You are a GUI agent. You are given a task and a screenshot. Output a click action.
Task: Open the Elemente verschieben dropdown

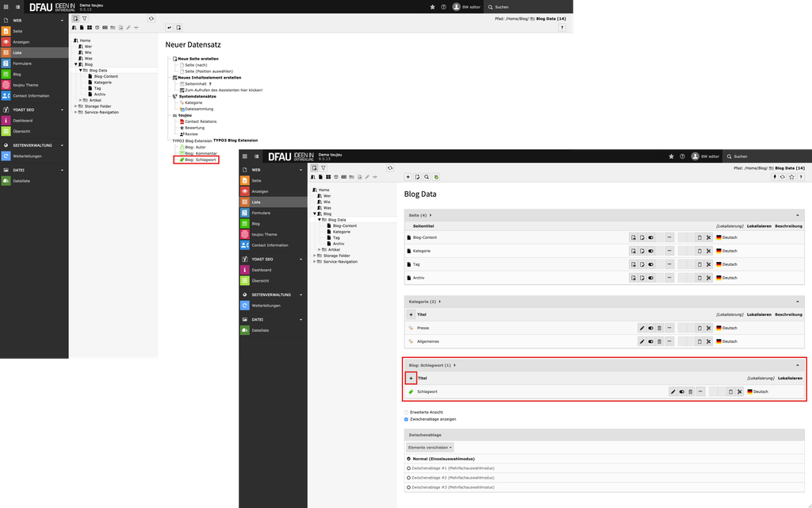point(430,448)
